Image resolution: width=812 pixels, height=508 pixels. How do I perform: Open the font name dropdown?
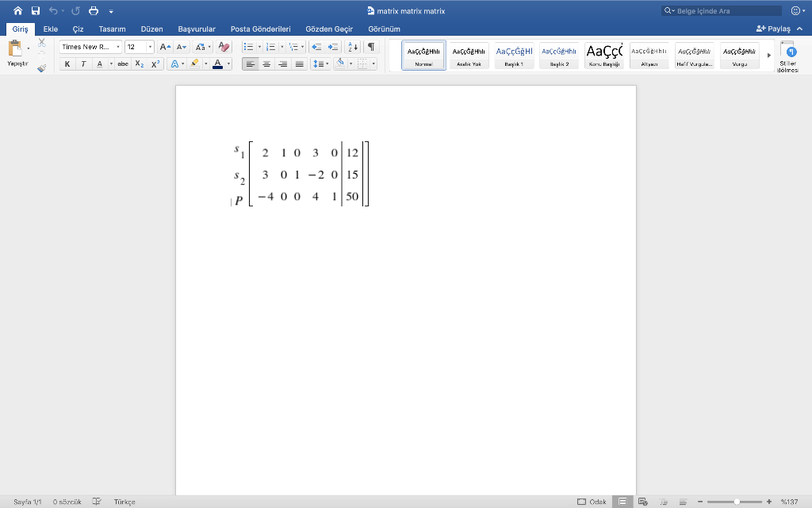pyautogui.click(x=118, y=47)
